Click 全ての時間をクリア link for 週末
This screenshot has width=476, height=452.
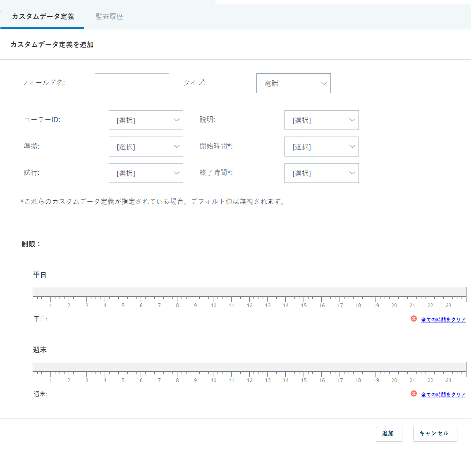pyautogui.click(x=443, y=394)
